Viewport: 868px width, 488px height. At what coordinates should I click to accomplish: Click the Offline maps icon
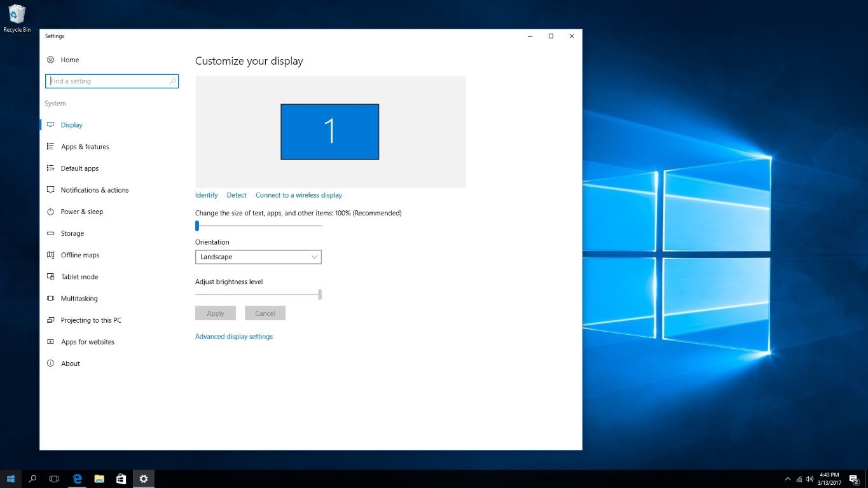[x=50, y=255]
